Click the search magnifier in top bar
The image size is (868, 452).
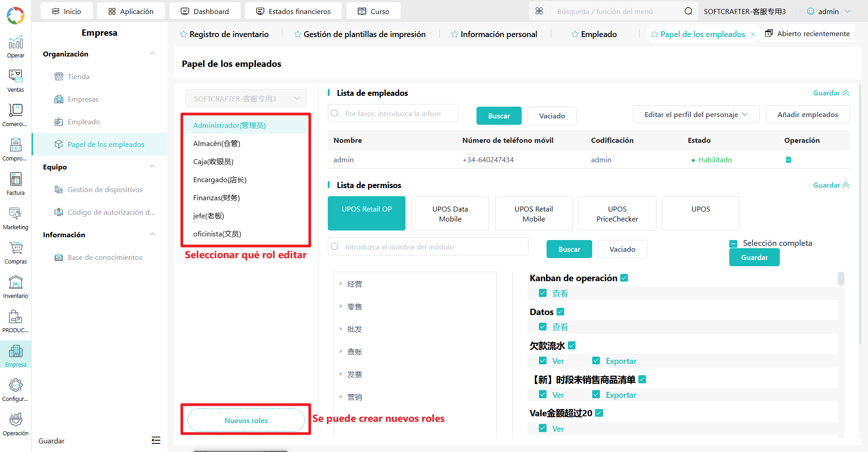click(x=688, y=11)
